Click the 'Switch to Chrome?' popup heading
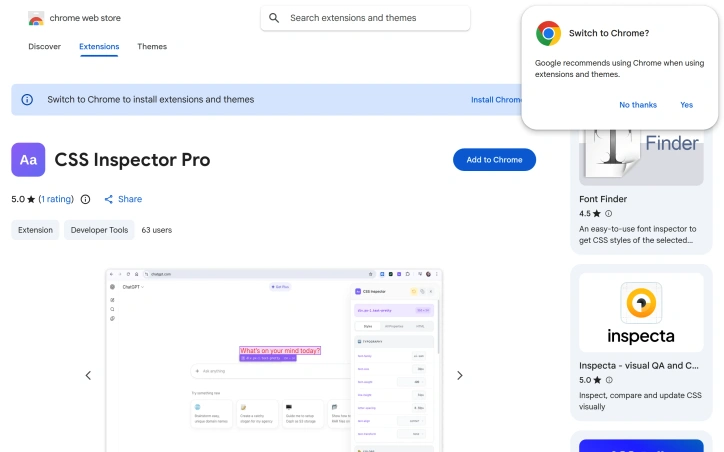Screen dimensions: 724x452 [x=609, y=33]
